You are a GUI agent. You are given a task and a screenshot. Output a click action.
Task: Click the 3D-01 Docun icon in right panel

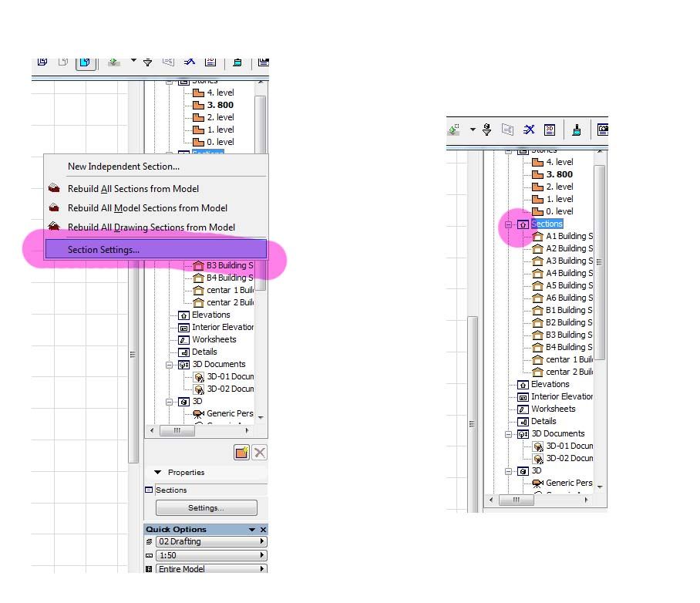coord(538,446)
